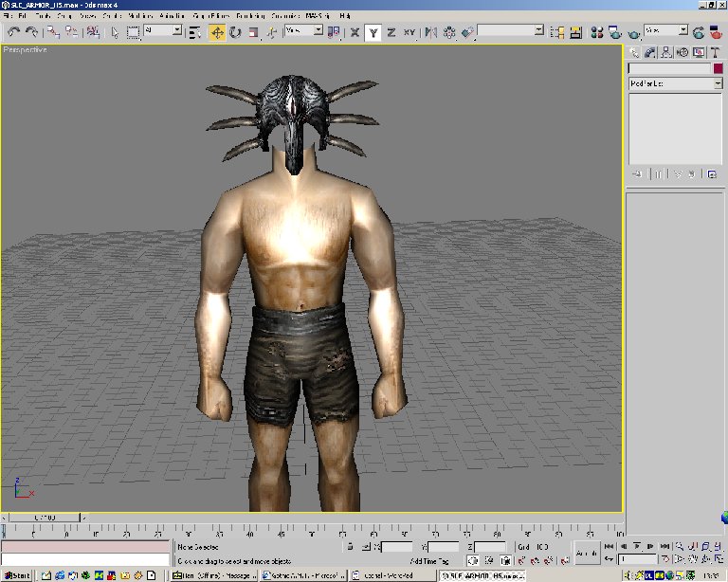Open the Selection Filter dropdown
The width and height of the screenshot is (728, 582).
click(x=162, y=30)
